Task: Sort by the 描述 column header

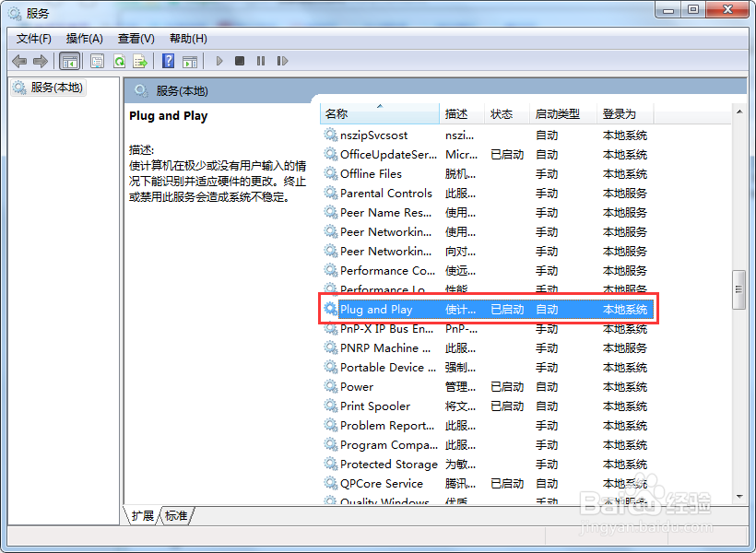Action: tap(462, 113)
